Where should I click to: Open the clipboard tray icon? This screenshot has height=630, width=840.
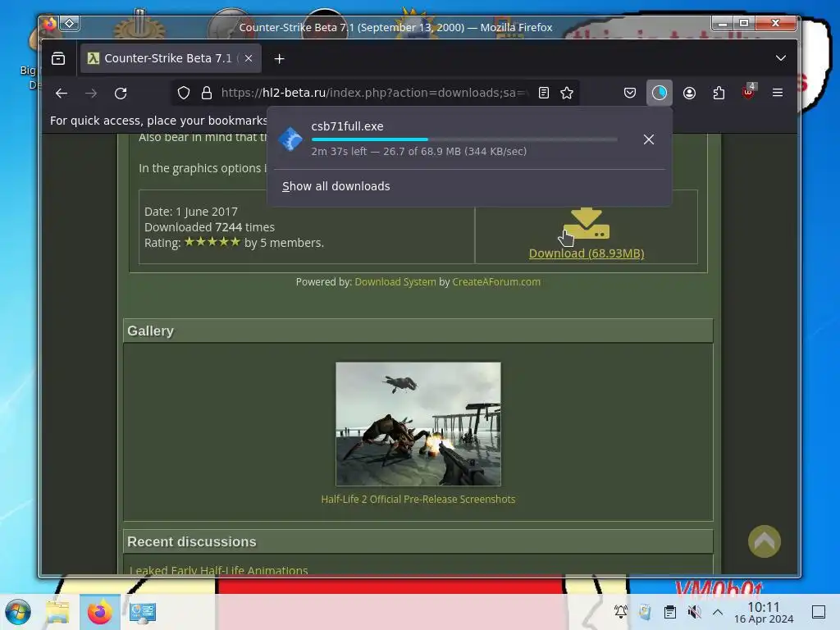669,612
